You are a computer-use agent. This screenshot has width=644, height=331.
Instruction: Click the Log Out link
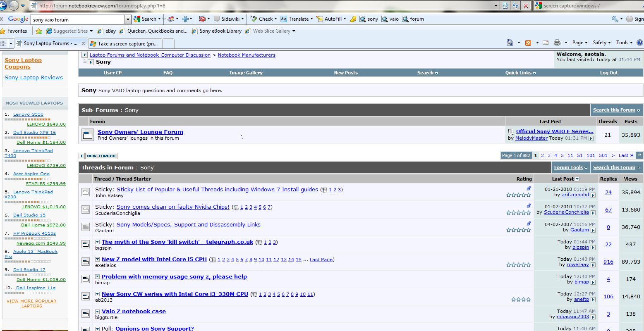609,73
